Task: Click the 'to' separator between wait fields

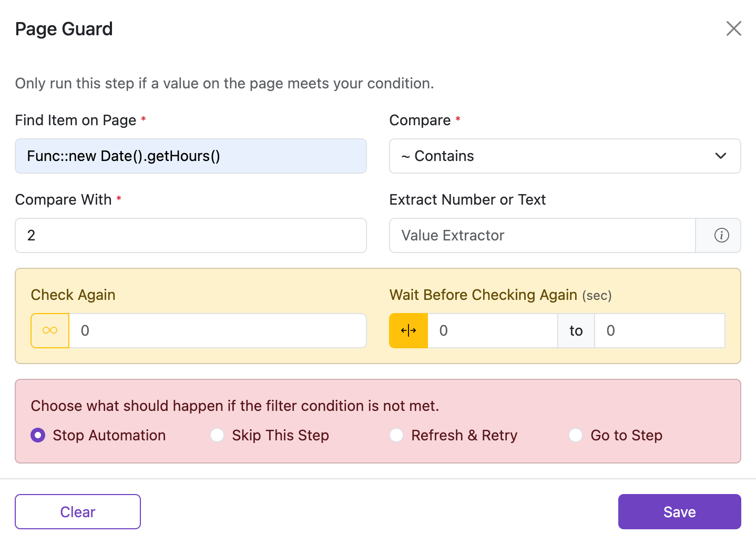Action: point(576,330)
